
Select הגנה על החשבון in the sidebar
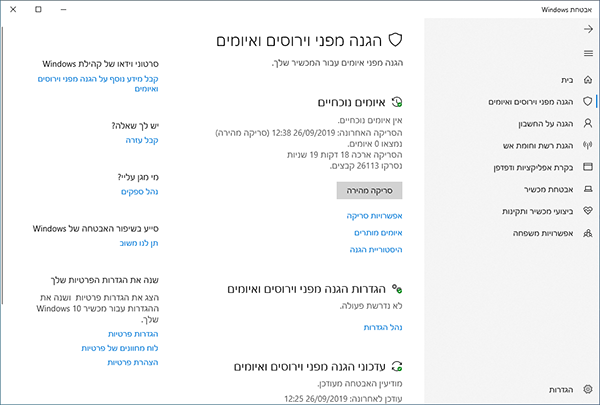pos(546,124)
